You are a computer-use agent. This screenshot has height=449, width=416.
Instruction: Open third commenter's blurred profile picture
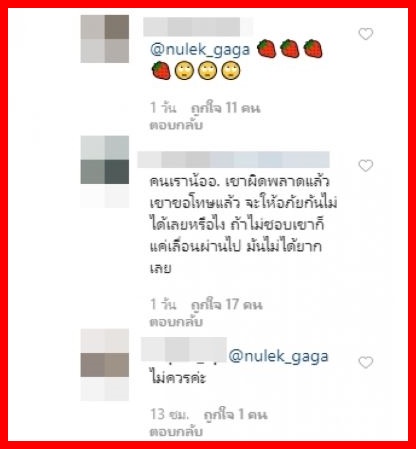click(x=105, y=365)
